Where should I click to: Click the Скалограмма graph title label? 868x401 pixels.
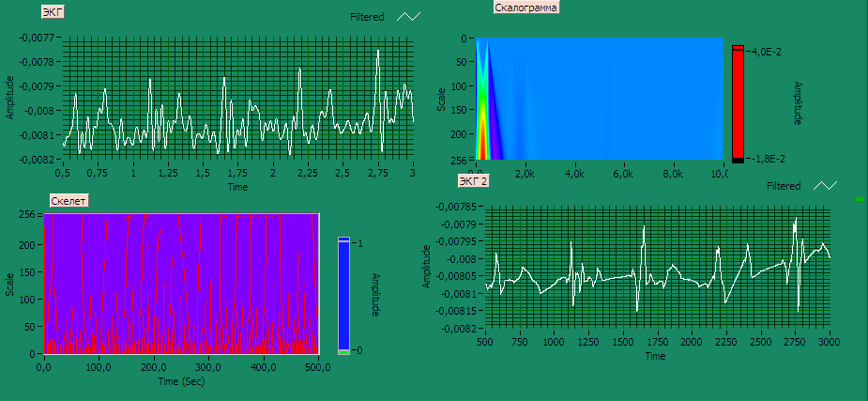(x=525, y=8)
